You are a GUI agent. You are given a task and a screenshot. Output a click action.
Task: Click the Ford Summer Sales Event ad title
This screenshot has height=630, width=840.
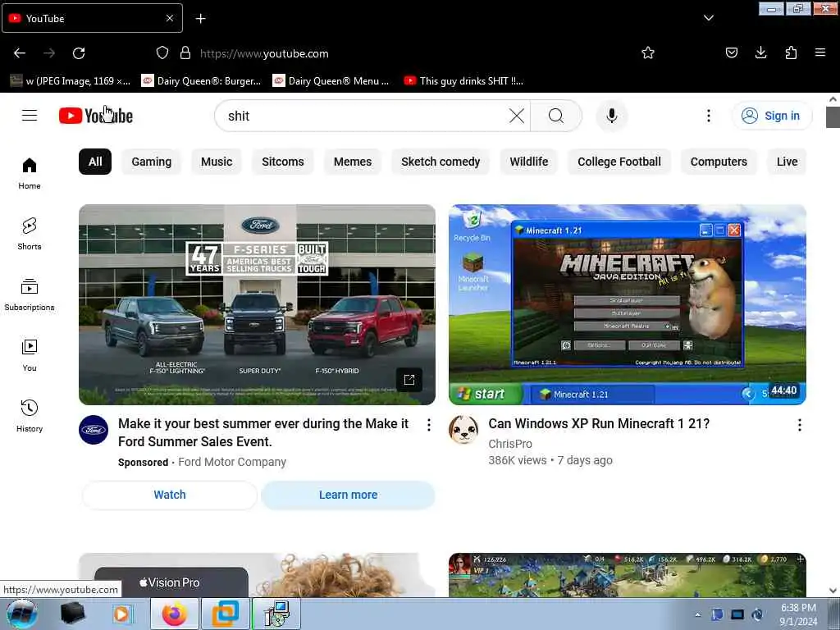point(263,432)
